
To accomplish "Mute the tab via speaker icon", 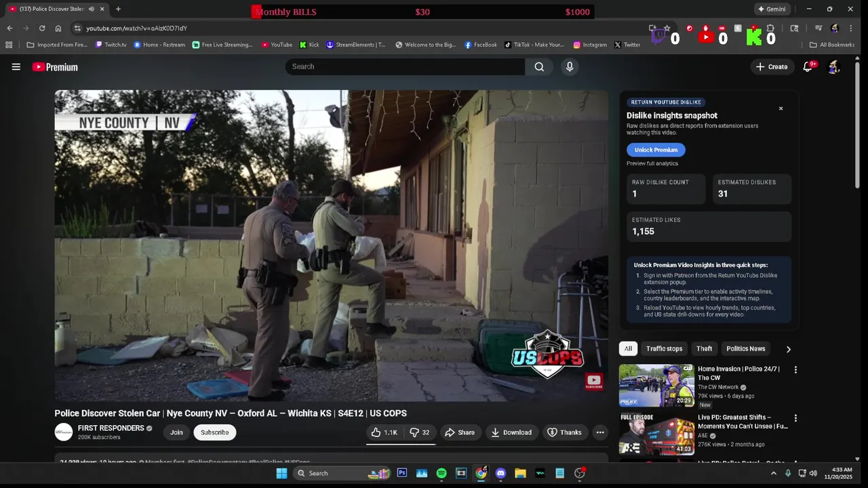I will click(x=91, y=9).
